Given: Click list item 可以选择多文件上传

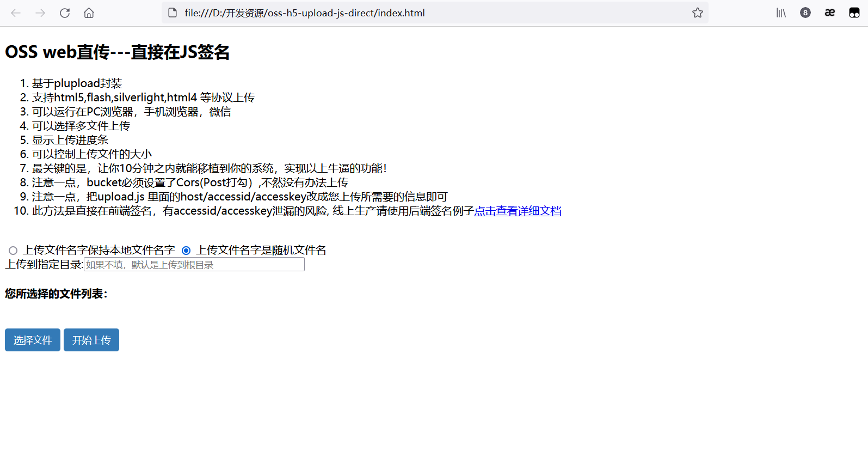Looking at the screenshot, I should 81,126.
